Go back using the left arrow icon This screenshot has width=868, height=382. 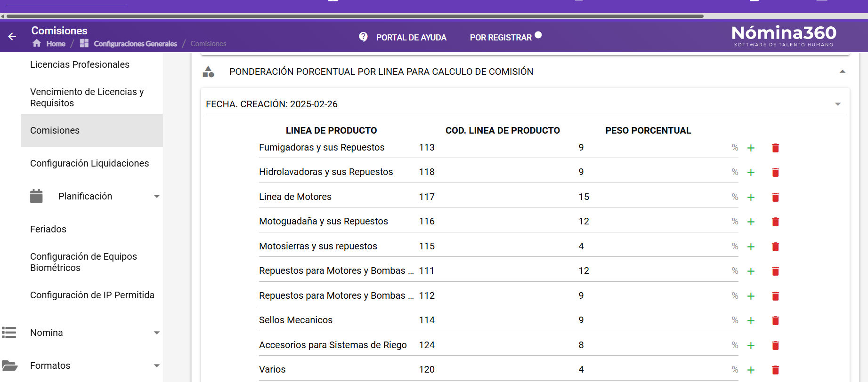click(x=12, y=36)
